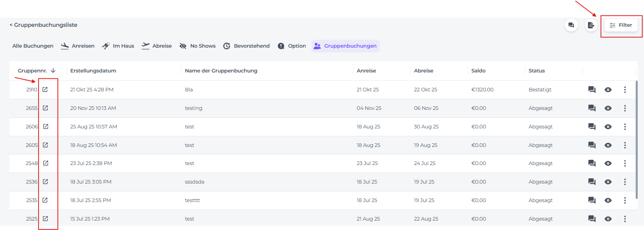The image size is (644, 230).
Task: View details via eye icon for group 2910
Action: pyautogui.click(x=608, y=90)
